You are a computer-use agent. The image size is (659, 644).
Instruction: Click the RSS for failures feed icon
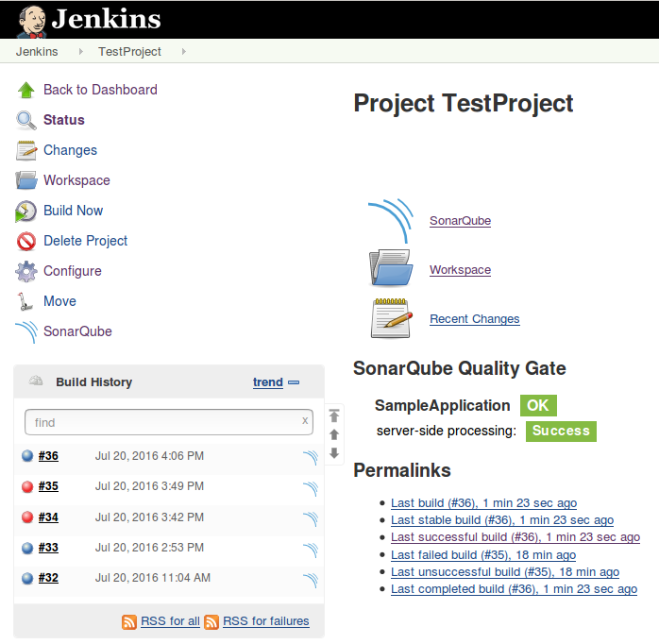tap(211, 621)
